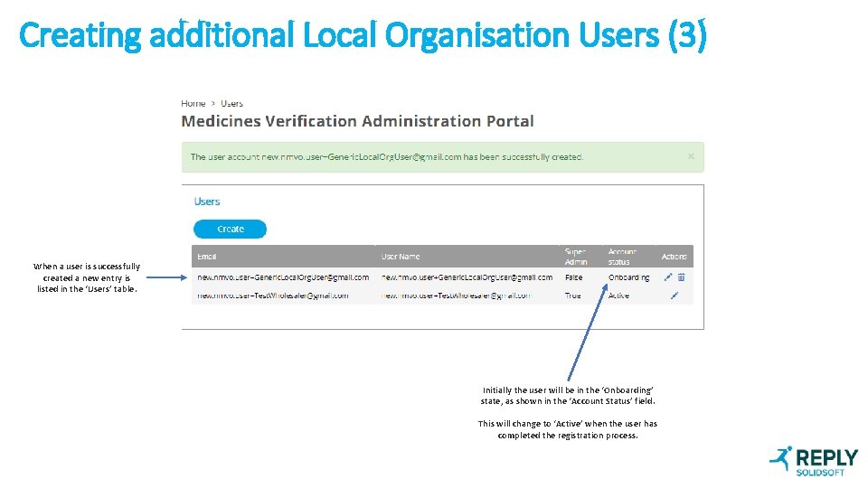Click the 'True' Super Admin value
The width and height of the screenshot is (868, 488).
(x=573, y=296)
